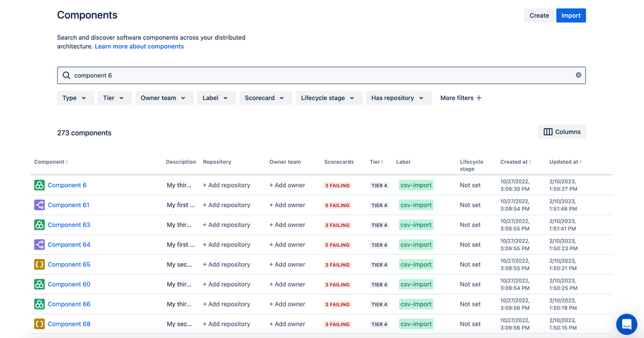Viewport: 644px width, 338px height.
Task: Click csv-import label for Component 6
Action: tap(416, 185)
